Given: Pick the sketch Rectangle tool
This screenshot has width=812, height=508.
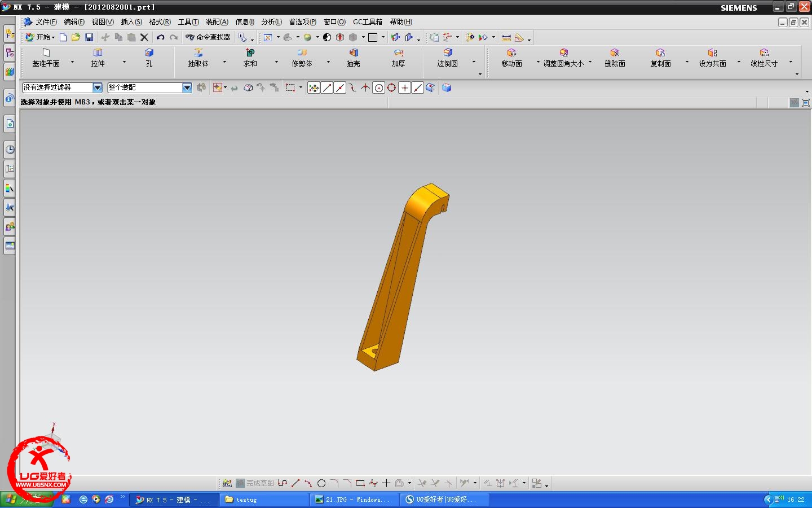Looking at the screenshot, I should [x=360, y=483].
